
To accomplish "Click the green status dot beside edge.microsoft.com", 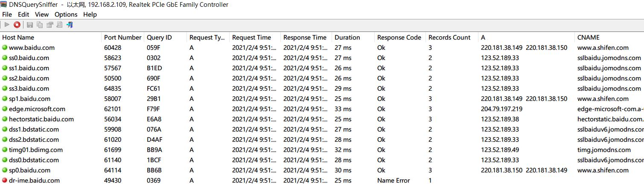I will tap(5, 109).
